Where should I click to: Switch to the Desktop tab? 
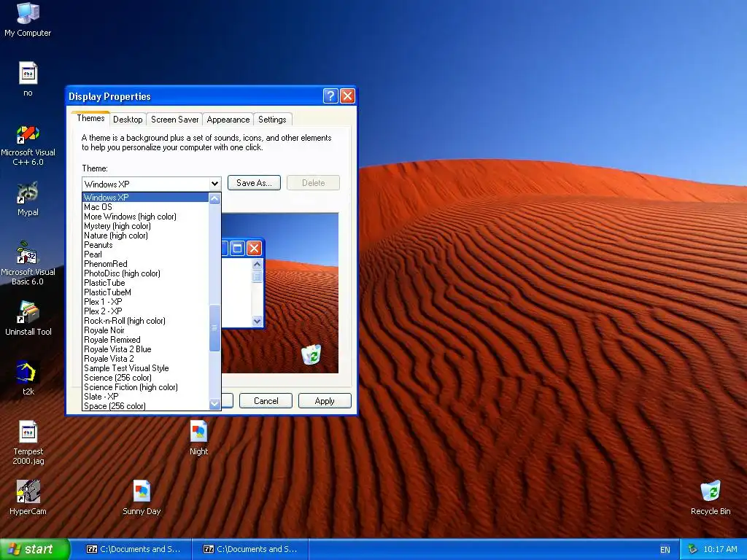click(x=128, y=120)
